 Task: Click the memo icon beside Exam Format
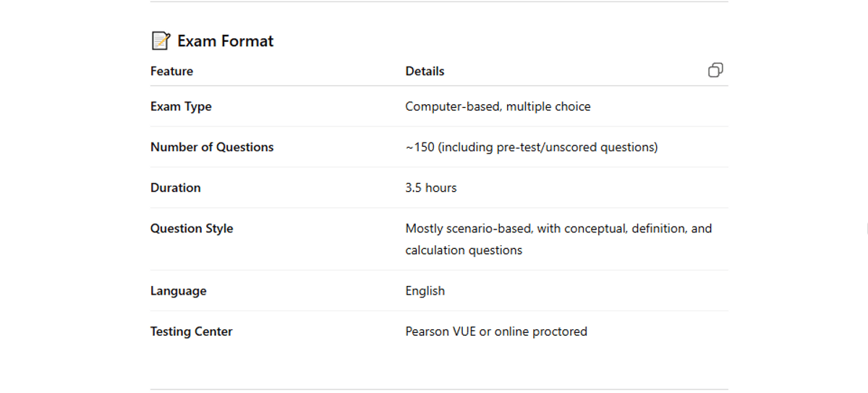click(161, 41)
